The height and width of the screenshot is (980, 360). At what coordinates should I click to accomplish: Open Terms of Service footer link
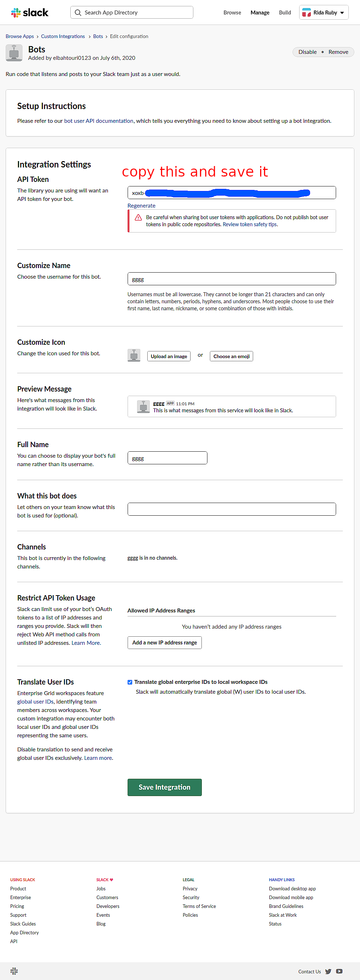(199, 906)
